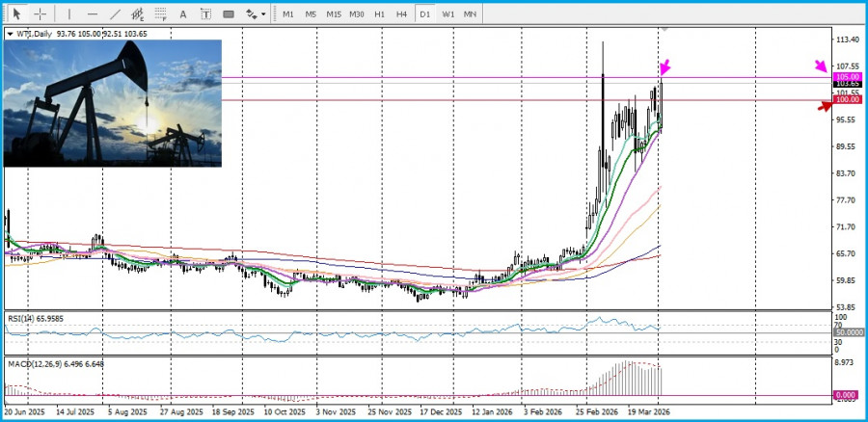Switch to the M15 timeframe

point(333,14)
